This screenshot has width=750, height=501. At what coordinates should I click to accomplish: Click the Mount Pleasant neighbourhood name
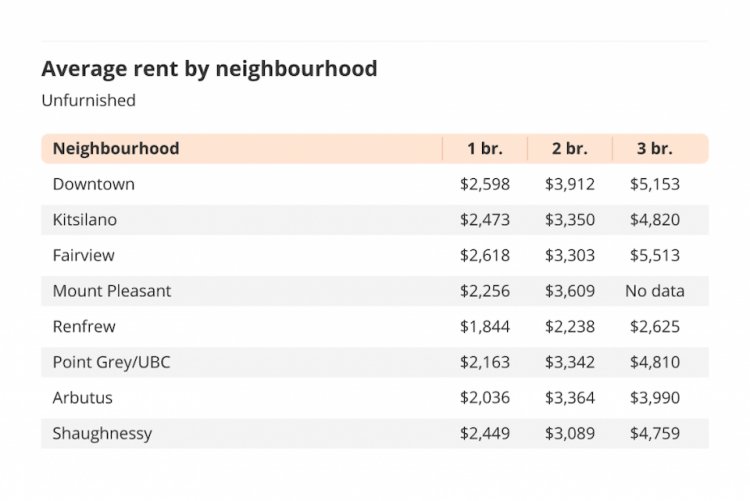click(x=112, y=291)
